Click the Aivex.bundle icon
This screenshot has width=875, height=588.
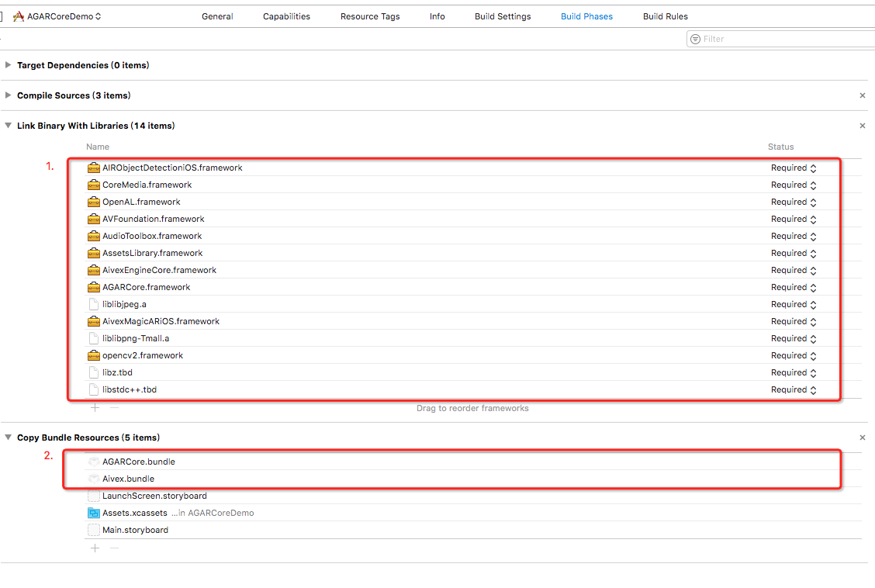pos(94,479)
